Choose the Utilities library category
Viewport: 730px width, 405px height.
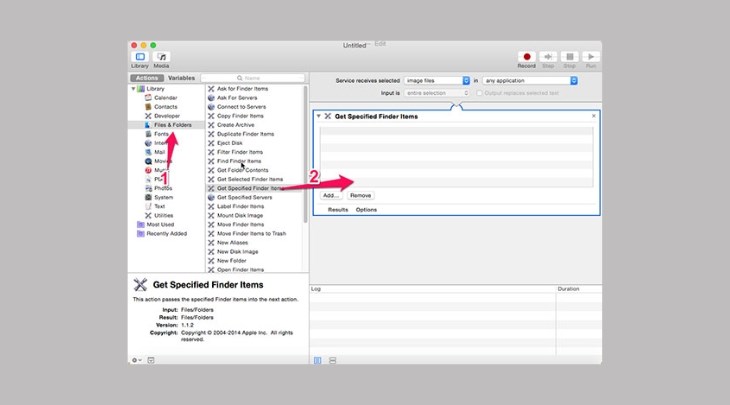tap(163, 215)
